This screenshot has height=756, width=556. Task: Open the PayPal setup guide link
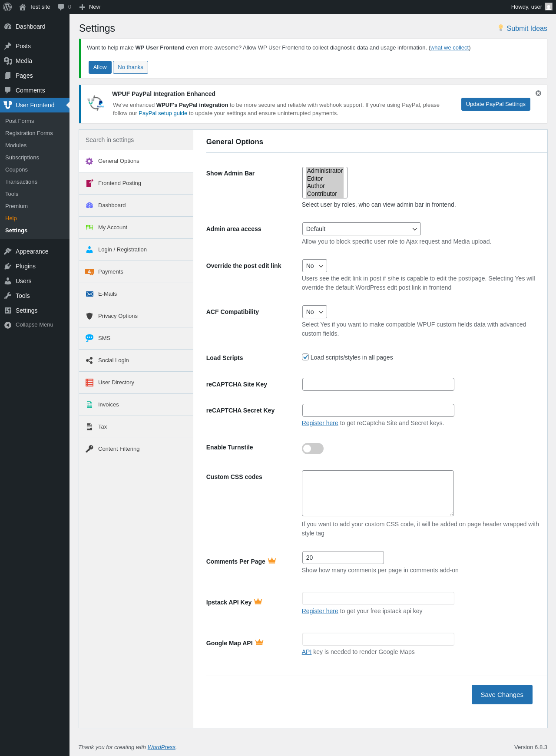(163, 113)
